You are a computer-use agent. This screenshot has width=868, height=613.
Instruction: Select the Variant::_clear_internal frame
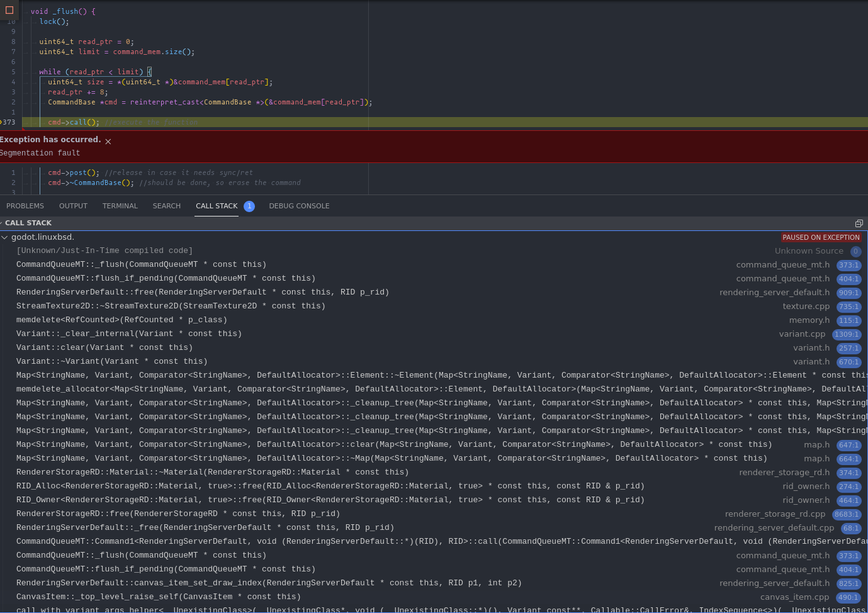(434, 334)
